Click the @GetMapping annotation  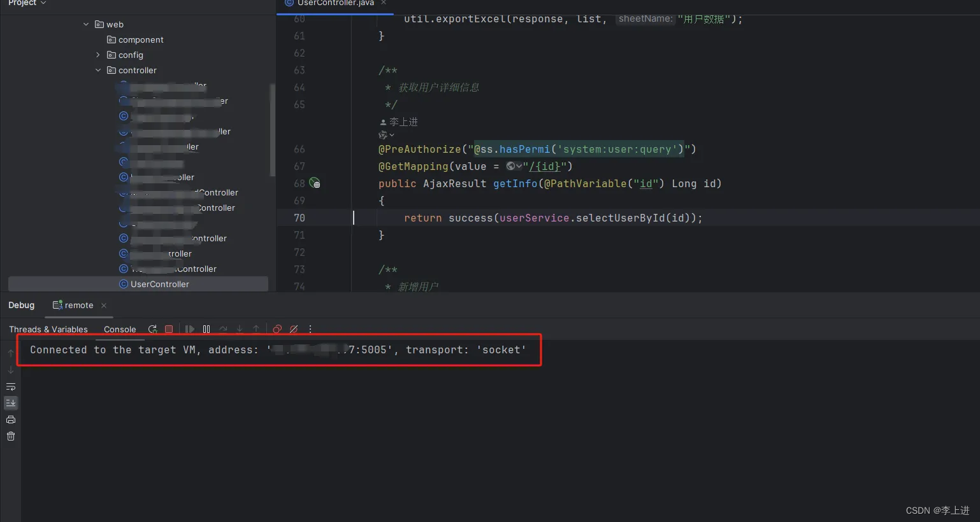414,166
